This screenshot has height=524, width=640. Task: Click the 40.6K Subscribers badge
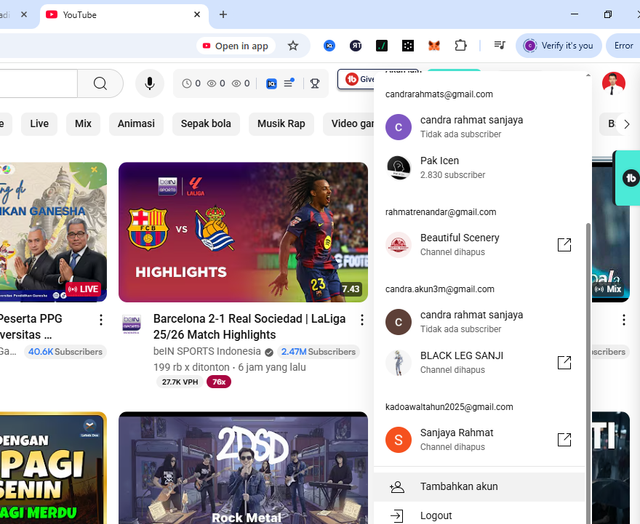[65, 352]
